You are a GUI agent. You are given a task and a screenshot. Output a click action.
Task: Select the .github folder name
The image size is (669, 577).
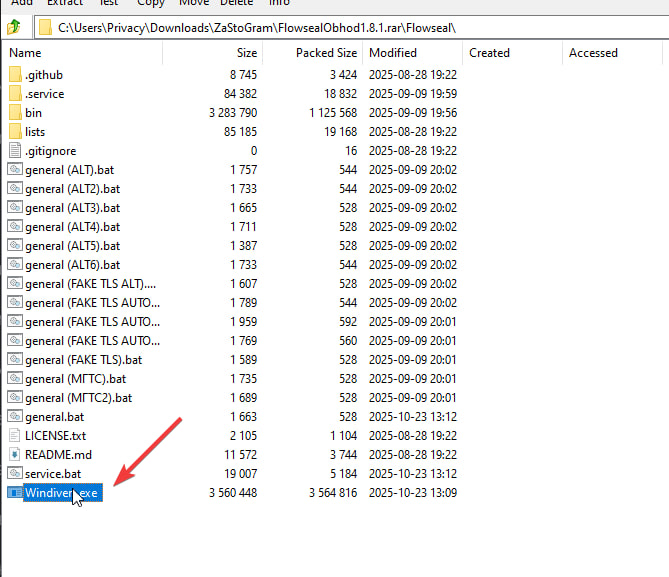[x=44, y=75]
